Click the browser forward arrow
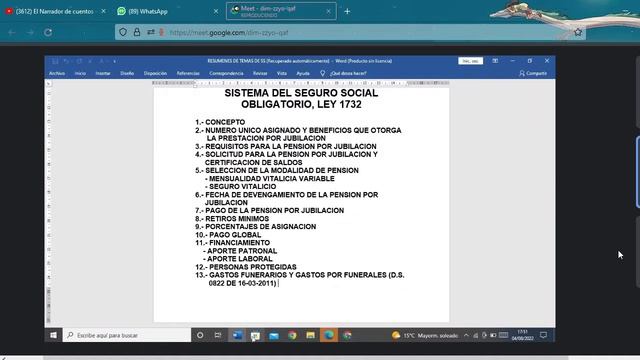 [x=30, y=33]
